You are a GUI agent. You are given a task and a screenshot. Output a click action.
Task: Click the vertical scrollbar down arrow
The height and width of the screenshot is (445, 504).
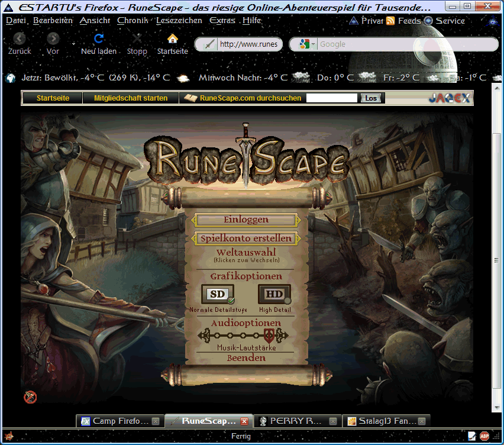[497, 408]
